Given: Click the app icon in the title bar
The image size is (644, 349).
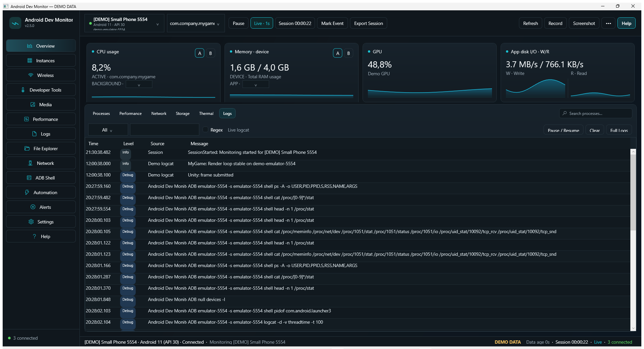Looking at the screenshot, I should click(6, 6).
